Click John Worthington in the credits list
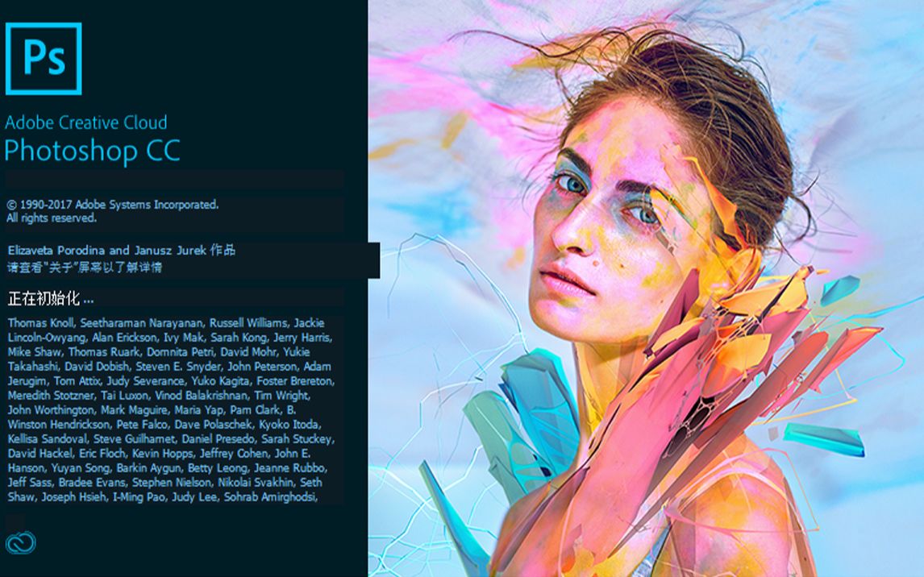 51,410
